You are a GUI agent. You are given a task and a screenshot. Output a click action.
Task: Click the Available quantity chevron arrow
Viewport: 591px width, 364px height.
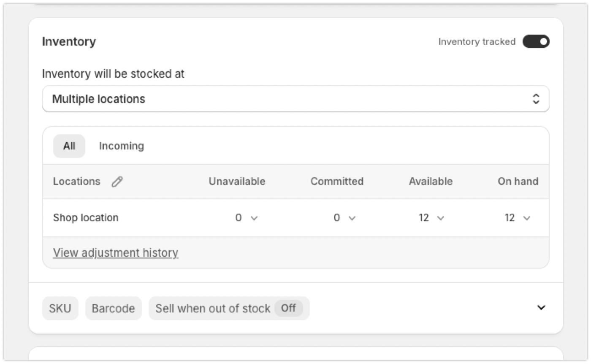click(x=441, y=218)
